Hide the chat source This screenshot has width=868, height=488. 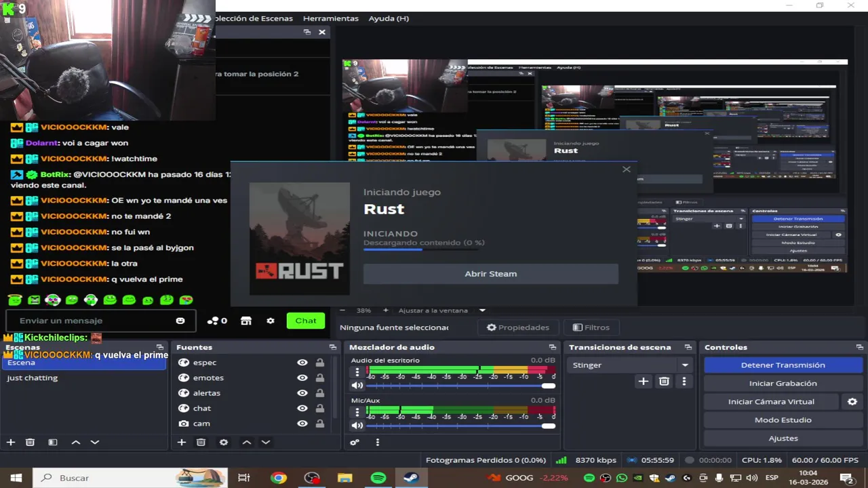(x=302, y=408)
